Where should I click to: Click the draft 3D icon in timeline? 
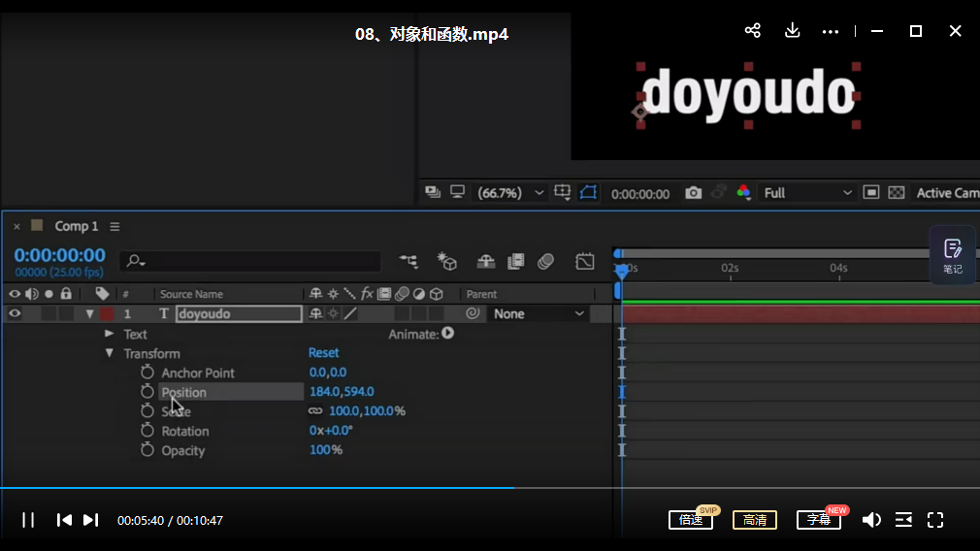(x=447, y=261)
